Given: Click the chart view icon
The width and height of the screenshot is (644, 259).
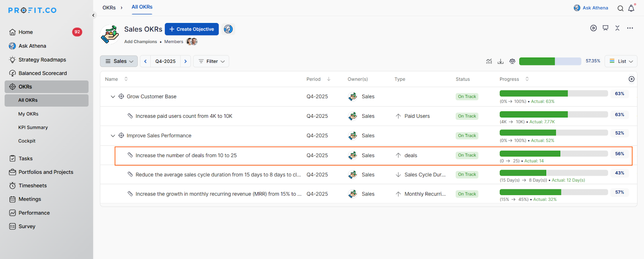Looking at the screenshot, I should tap(489, 61).
